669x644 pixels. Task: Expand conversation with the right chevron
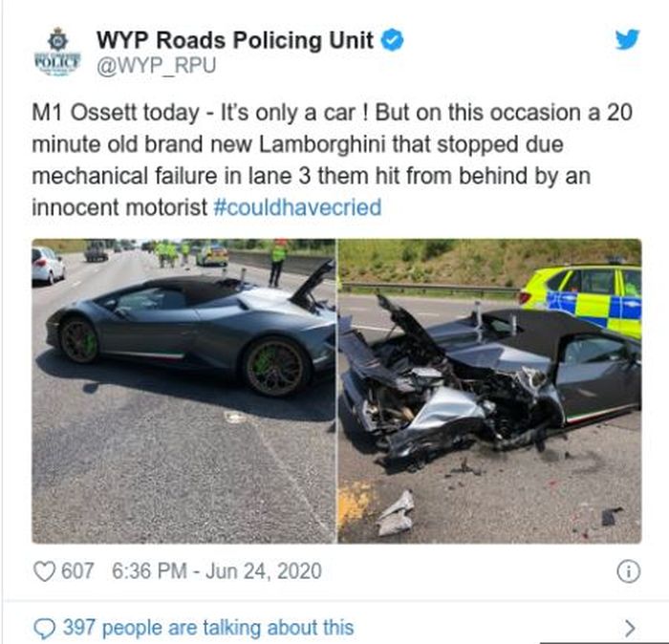point(629,628)
